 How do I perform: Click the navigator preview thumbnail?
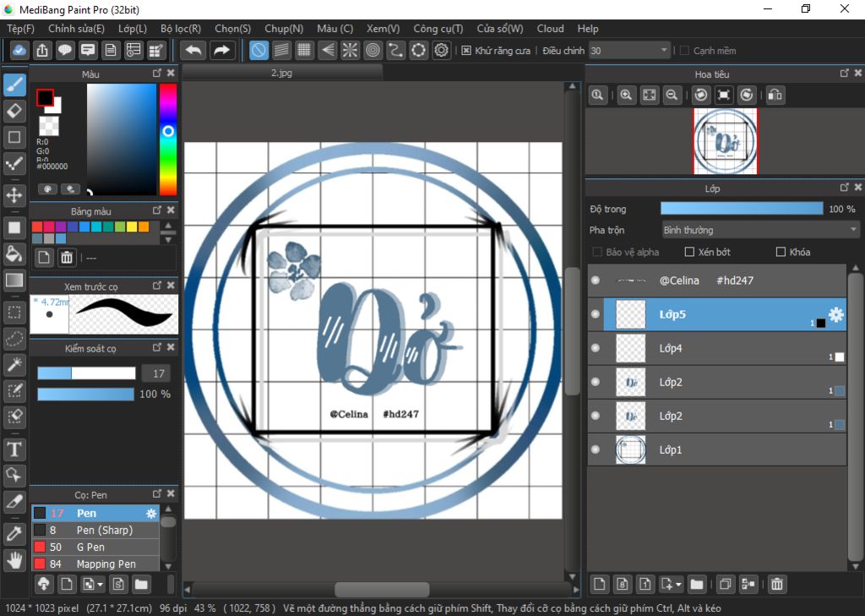(726, 141)
